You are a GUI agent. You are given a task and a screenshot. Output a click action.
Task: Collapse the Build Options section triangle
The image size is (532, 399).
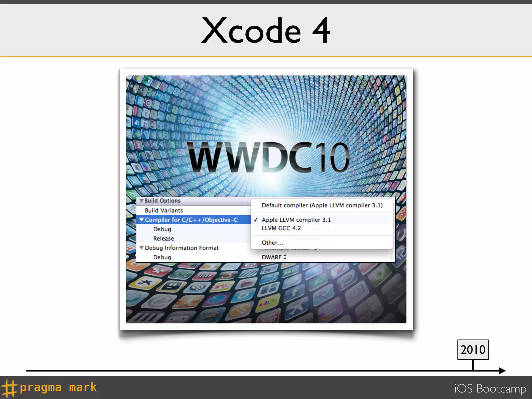141,201
